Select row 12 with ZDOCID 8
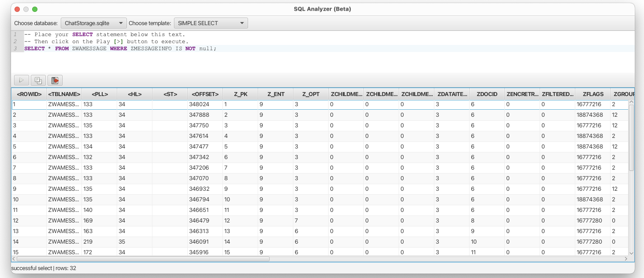This screenshot has width=644, height=278. (x=176, y=220)
